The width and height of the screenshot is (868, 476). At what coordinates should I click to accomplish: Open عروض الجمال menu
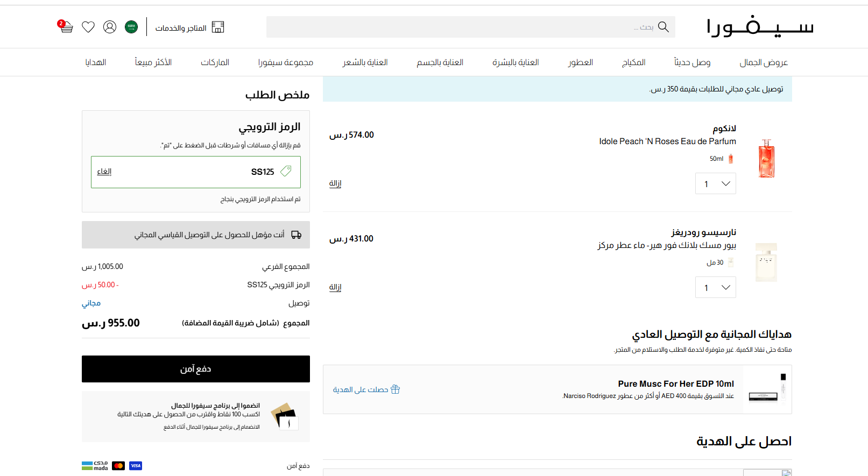click(764, 62)
